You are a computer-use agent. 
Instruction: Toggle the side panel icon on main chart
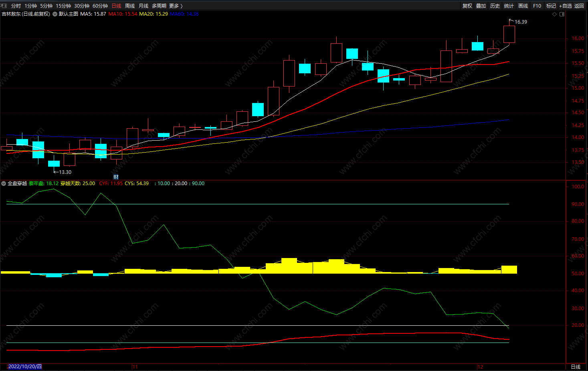point(562,14)
